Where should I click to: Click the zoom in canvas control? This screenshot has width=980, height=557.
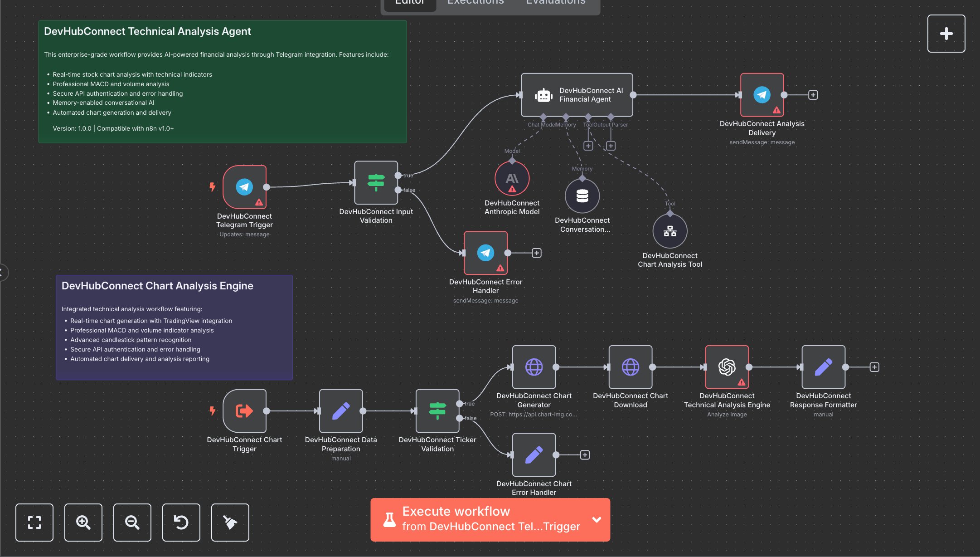[x=83, y=523]
